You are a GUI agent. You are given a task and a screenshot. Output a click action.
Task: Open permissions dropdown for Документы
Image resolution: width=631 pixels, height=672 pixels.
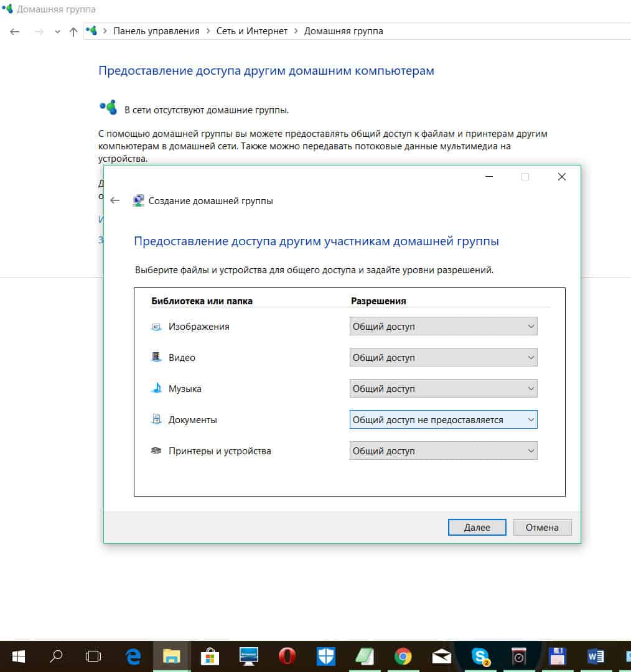[443, 419]
